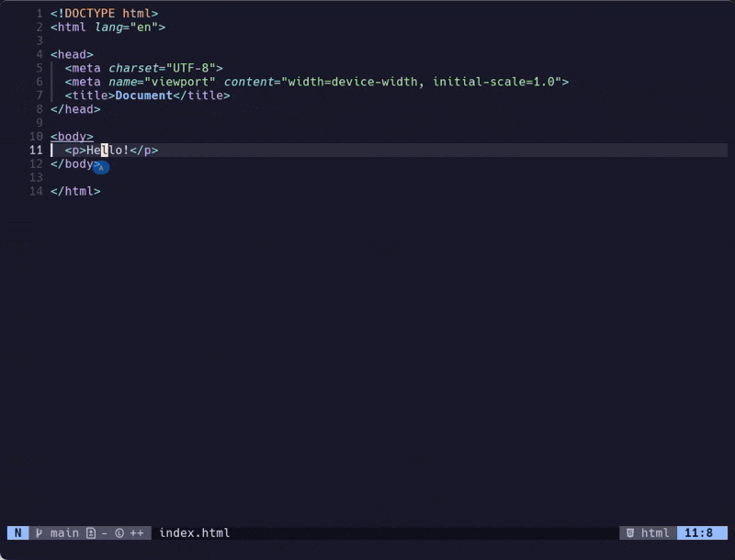Image resolution: width=735 pixels, height=560 pixels.
Task: Click 'charset' attribute on line 5
Action: tap(133, 68)
